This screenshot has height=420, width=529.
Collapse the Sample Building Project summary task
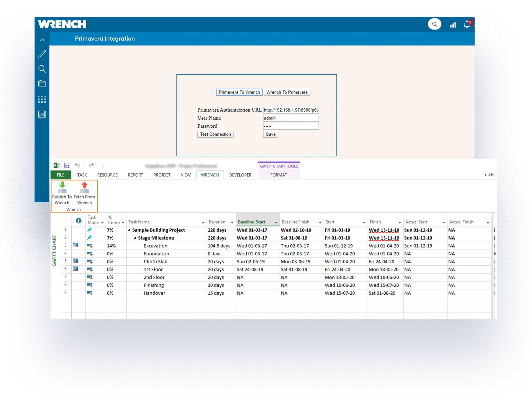129,230
